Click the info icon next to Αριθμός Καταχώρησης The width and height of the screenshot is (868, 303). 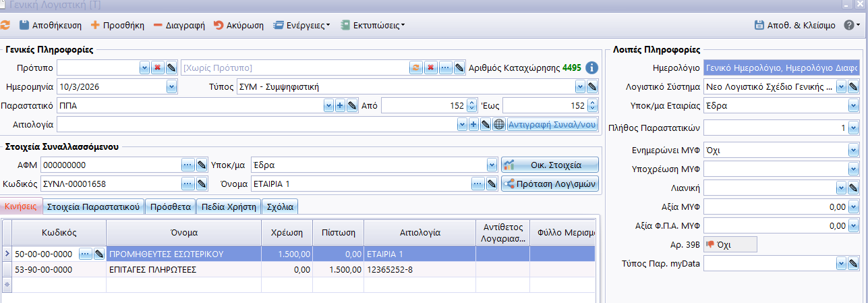[x=591, y=67]
